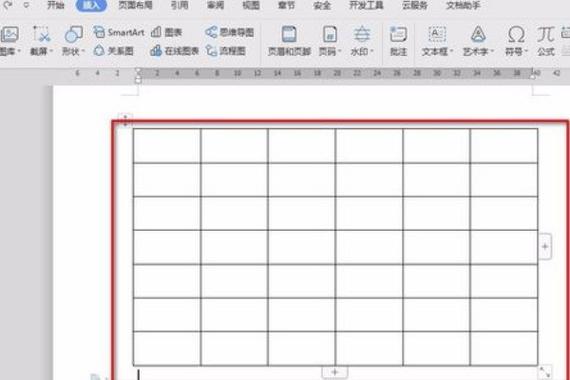Insert an online chart (在线图表)
Screen dimensions: 570x380
[x=174, y=51]
